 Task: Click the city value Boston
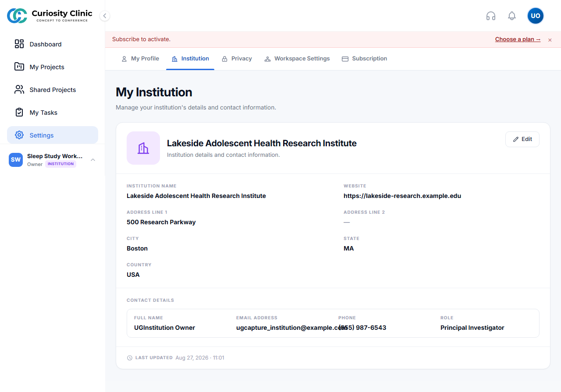coord(137,248)
